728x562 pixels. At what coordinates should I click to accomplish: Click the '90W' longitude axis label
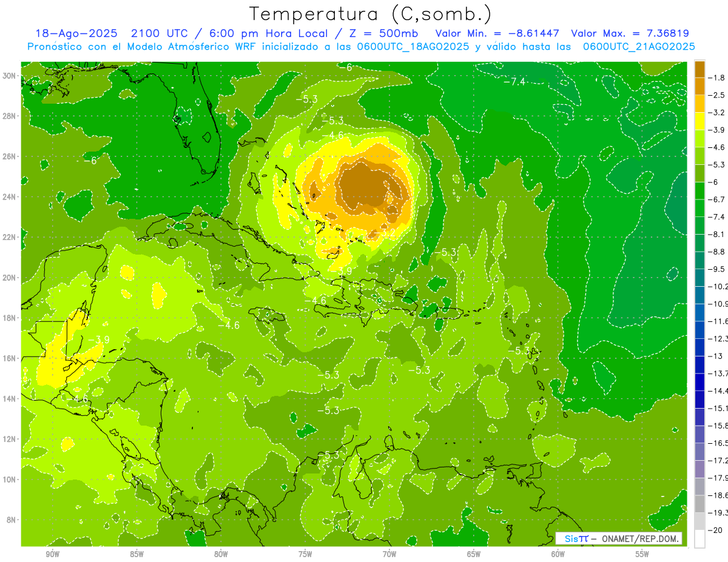point(52,554)
